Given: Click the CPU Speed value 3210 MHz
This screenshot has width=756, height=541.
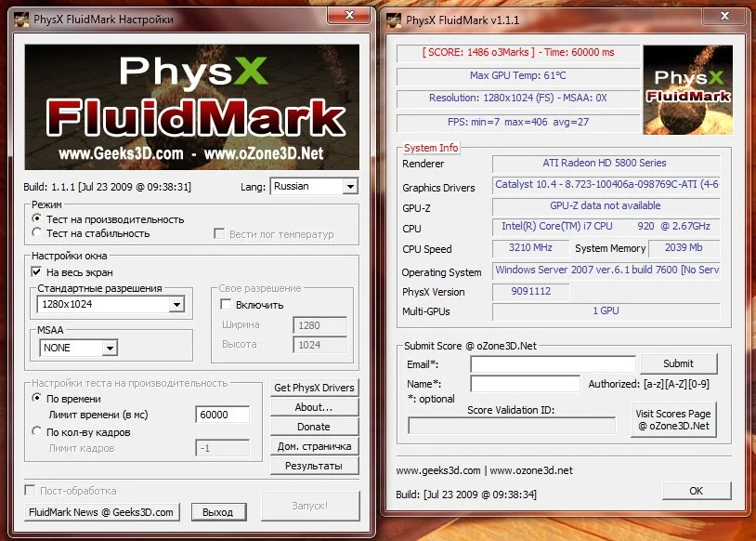Looking at the screenshot, I should coord(530,248).
